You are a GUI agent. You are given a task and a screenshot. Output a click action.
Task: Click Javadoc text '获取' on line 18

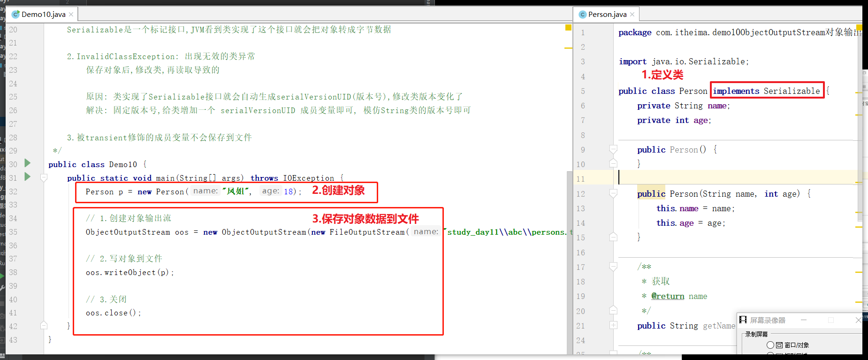pos(661,281)
